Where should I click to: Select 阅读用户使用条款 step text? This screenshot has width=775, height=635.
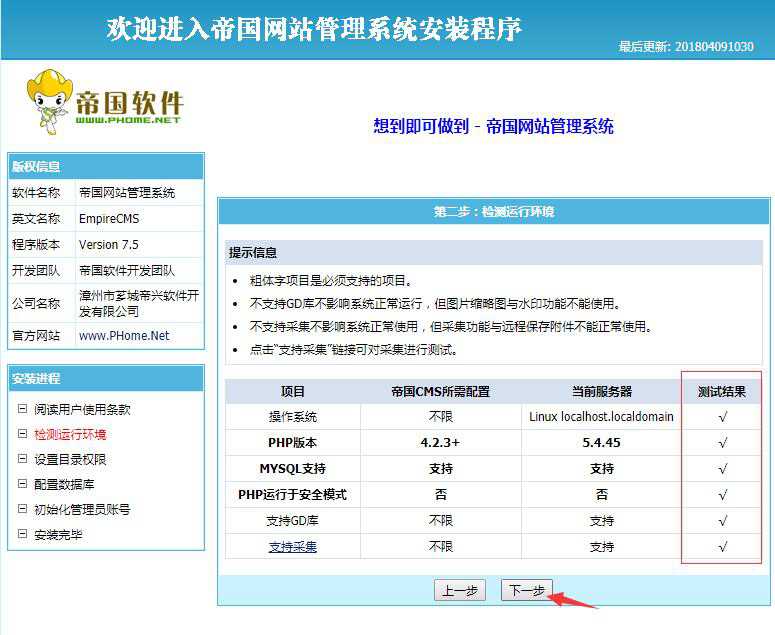click(83, 409)
